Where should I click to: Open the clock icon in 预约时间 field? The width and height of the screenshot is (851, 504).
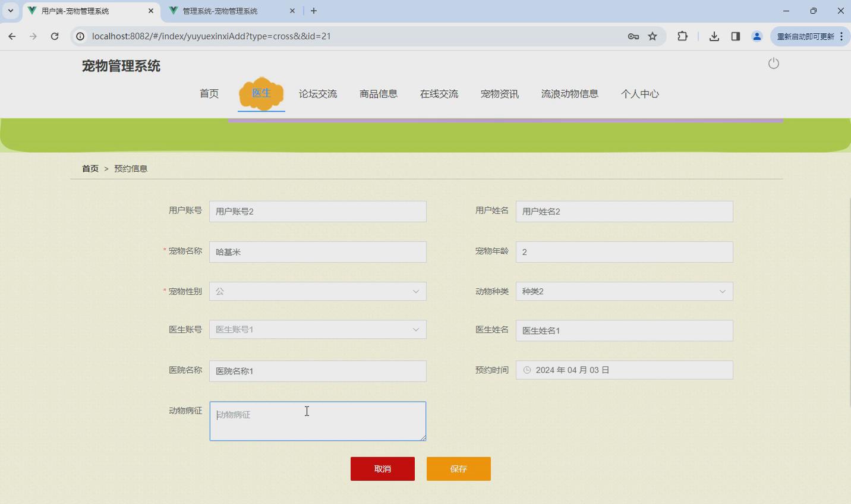pyautogui.click(x=528, y=370)
